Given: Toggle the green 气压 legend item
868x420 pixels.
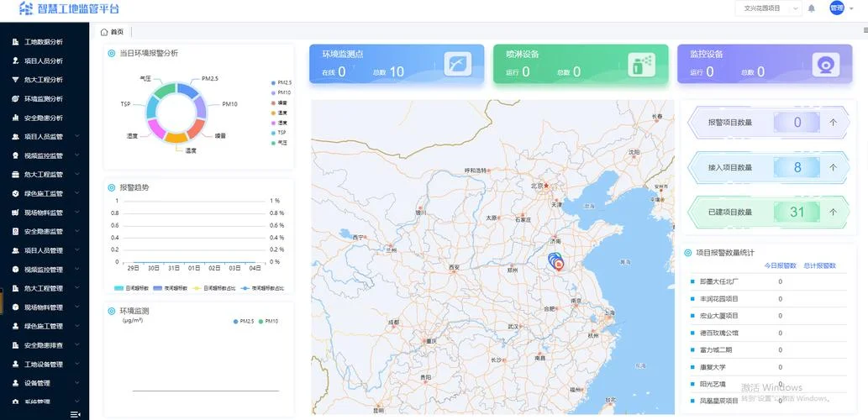Looking at the screenshot, I should tap(280, 143).
